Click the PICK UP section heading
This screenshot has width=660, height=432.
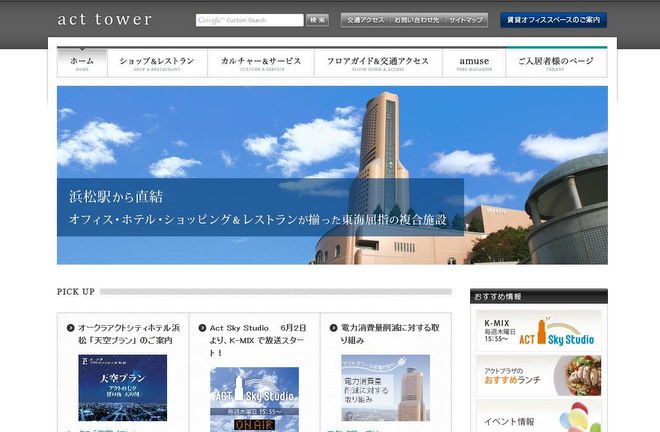coord(76,292)
